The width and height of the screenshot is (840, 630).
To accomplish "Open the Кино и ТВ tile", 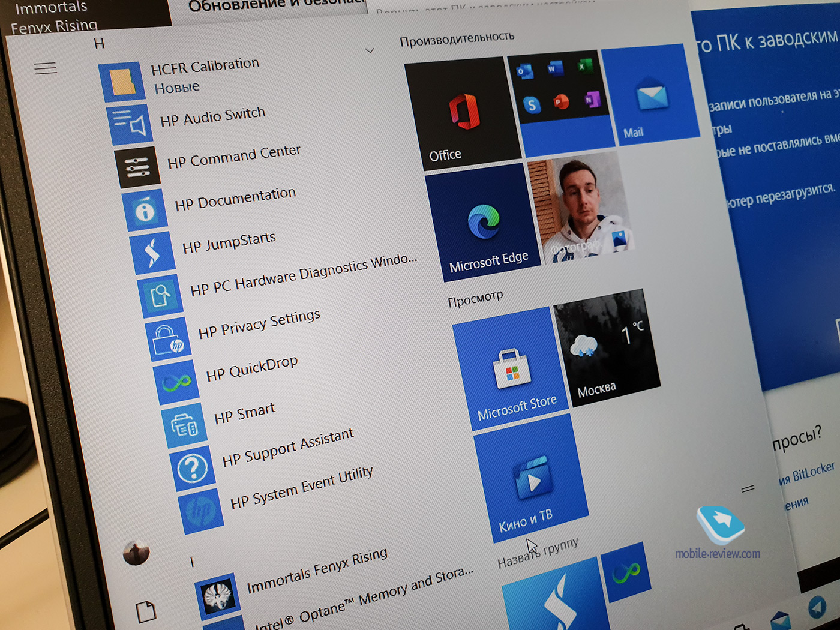I will [x=531, y=478].
